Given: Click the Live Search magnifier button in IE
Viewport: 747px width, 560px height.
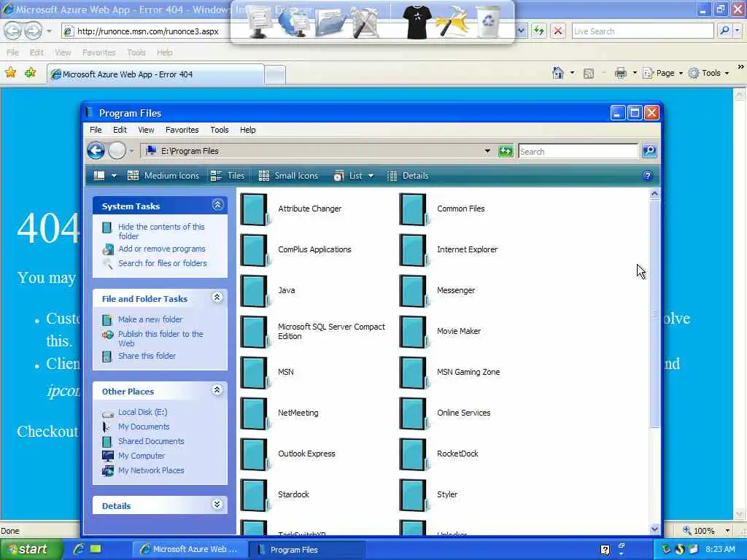Looking at the screenshot, I should point(724,31).
